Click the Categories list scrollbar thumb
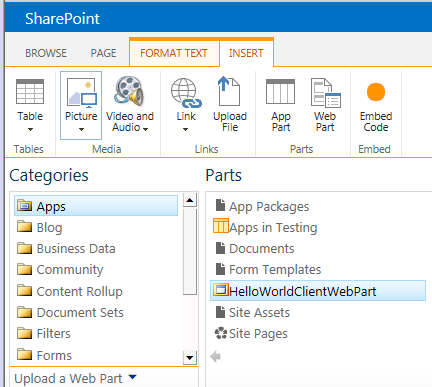 [190, 251]
